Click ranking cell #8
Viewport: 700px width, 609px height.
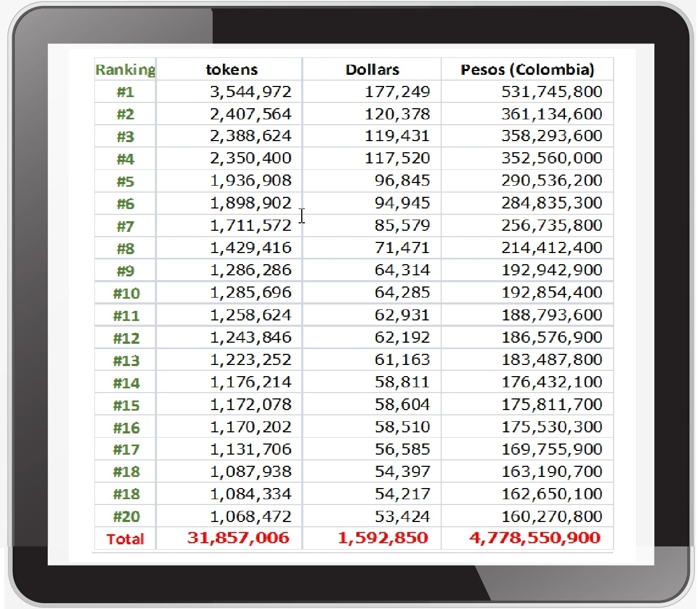(125, 248)
